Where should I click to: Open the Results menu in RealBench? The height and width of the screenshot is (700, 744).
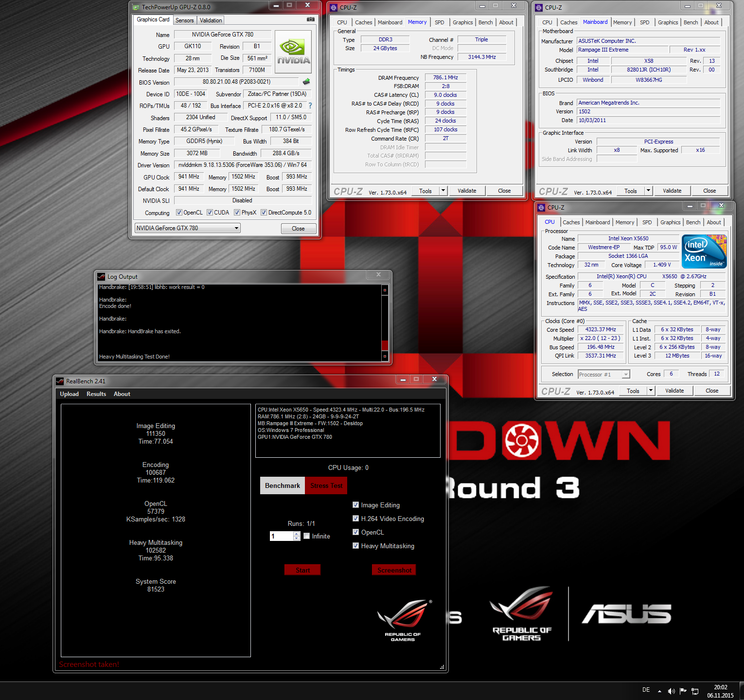(x=96, y=394)
